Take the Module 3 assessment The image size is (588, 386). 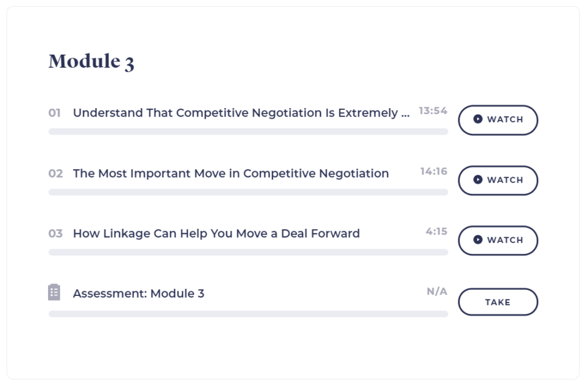pos(498,302)
